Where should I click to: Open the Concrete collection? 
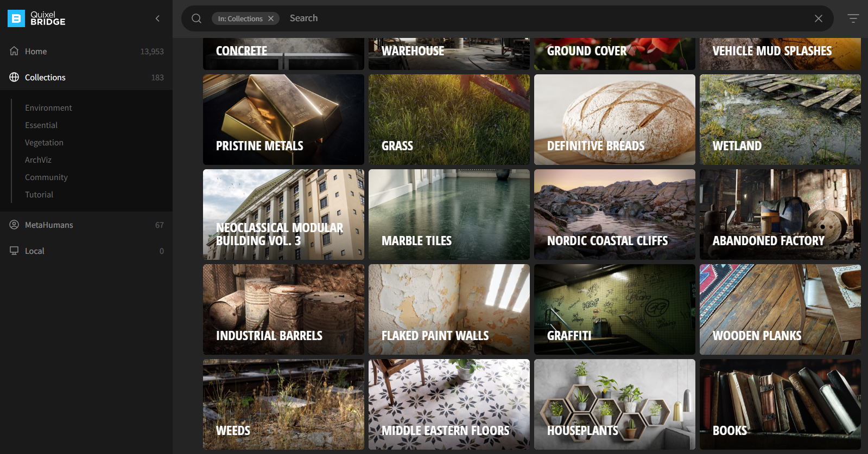point(283,54)
